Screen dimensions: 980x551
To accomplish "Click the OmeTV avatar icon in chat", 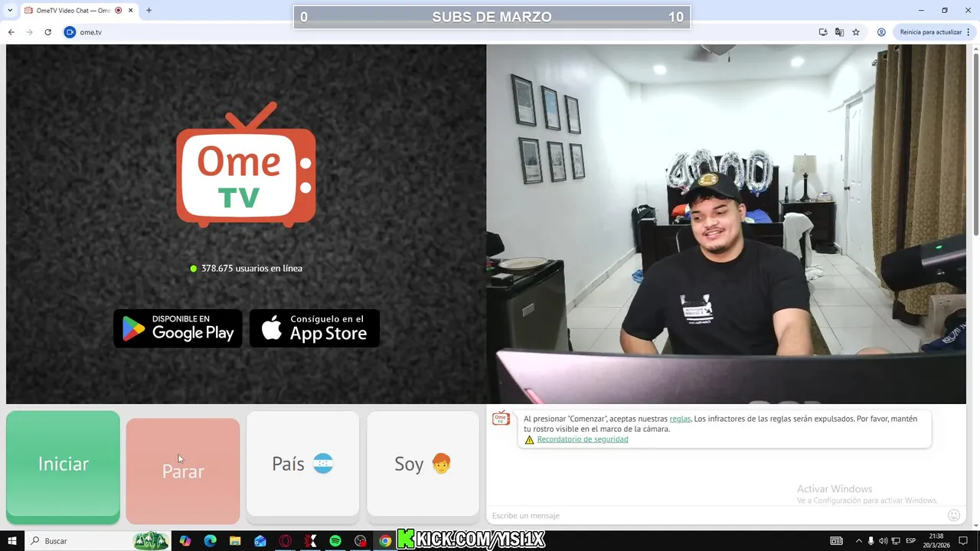I will tap(501, 419).
